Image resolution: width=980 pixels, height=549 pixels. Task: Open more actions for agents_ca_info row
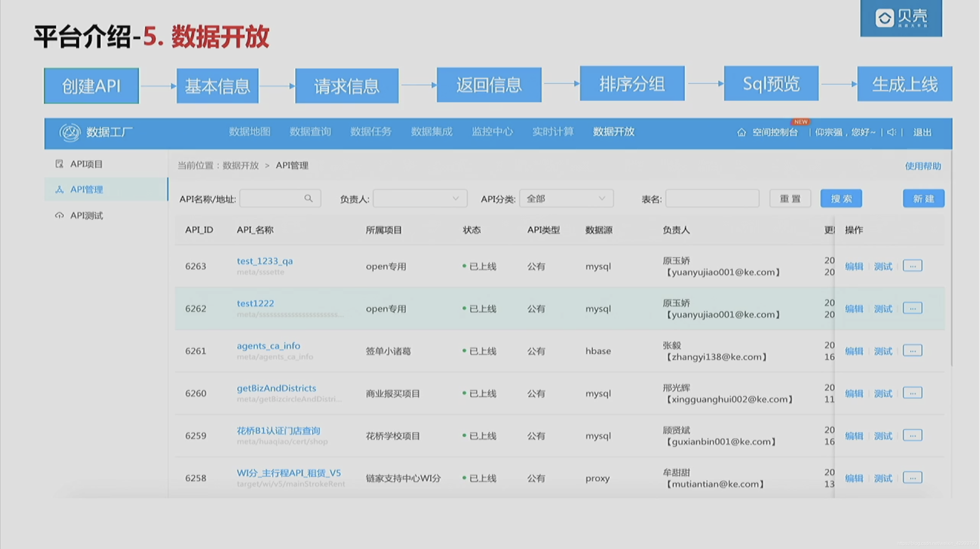912,351
